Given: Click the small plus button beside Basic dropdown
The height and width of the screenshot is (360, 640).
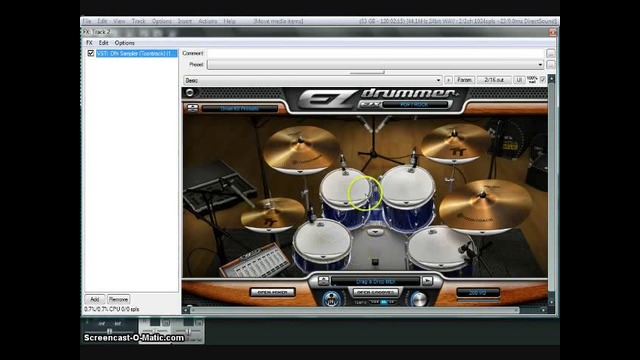Looking at the screenshot, I should coord(448,80).
